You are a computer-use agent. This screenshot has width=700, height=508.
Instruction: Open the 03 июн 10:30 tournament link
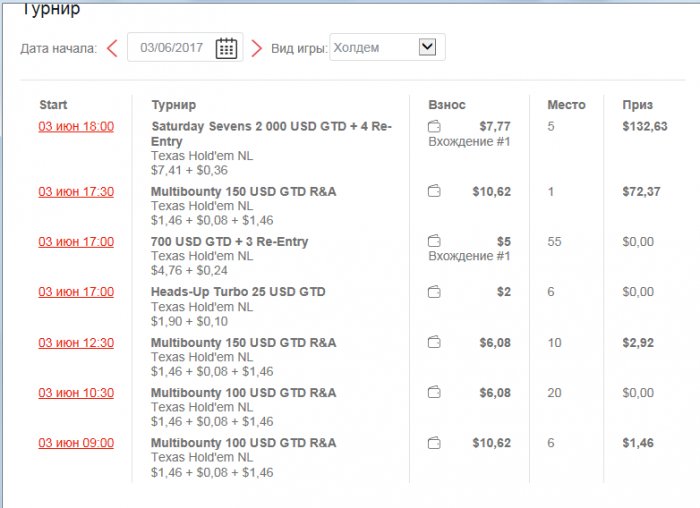point(76,393)
